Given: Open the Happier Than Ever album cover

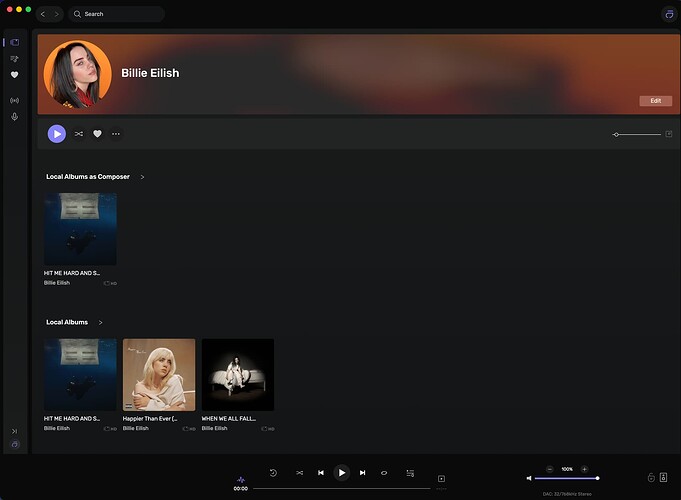Looking at the screenshot, I should point(159,374).
